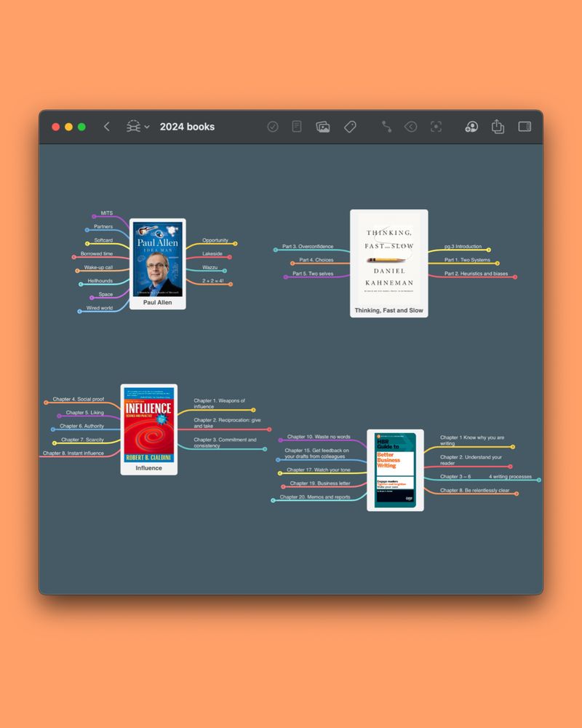Select Chapter 10. Waste no words node
This screenshot has height=728, width=582.
[319, 437]
